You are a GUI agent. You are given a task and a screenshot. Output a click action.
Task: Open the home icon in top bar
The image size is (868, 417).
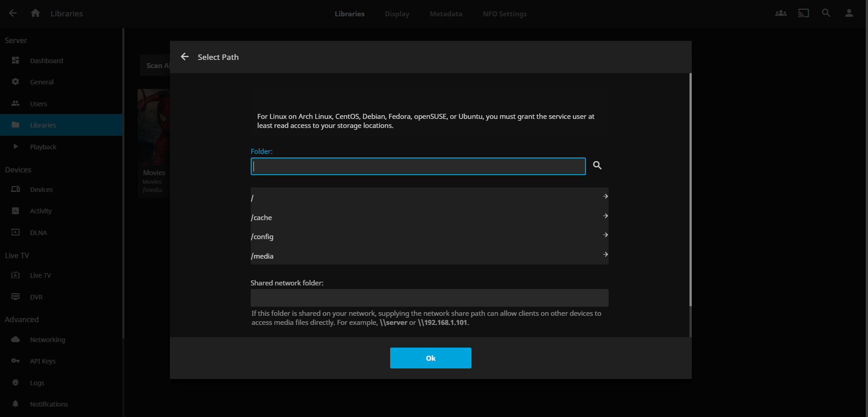coord(35,13)
